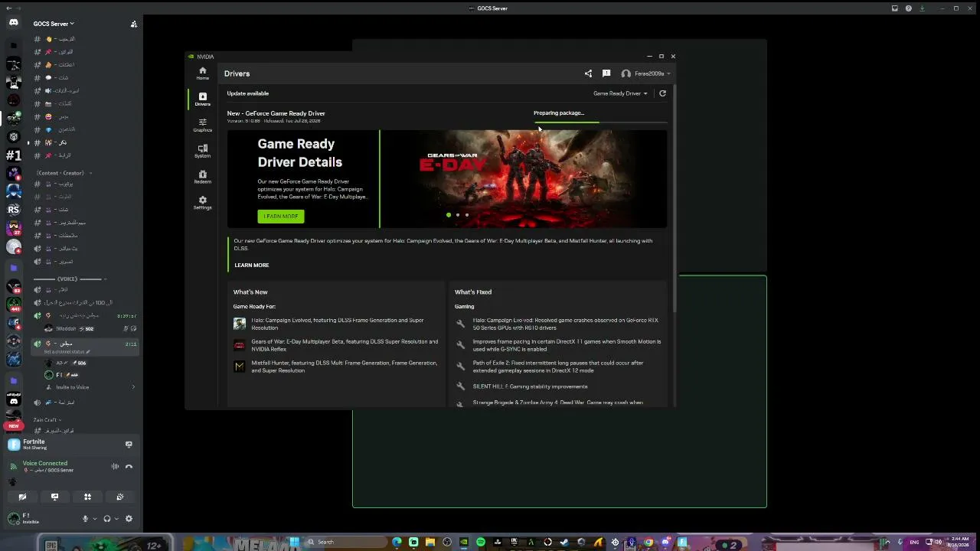980x551 pixels.
Task: Click the LEARN MORE text link below banner
Action: pos(252,265)
